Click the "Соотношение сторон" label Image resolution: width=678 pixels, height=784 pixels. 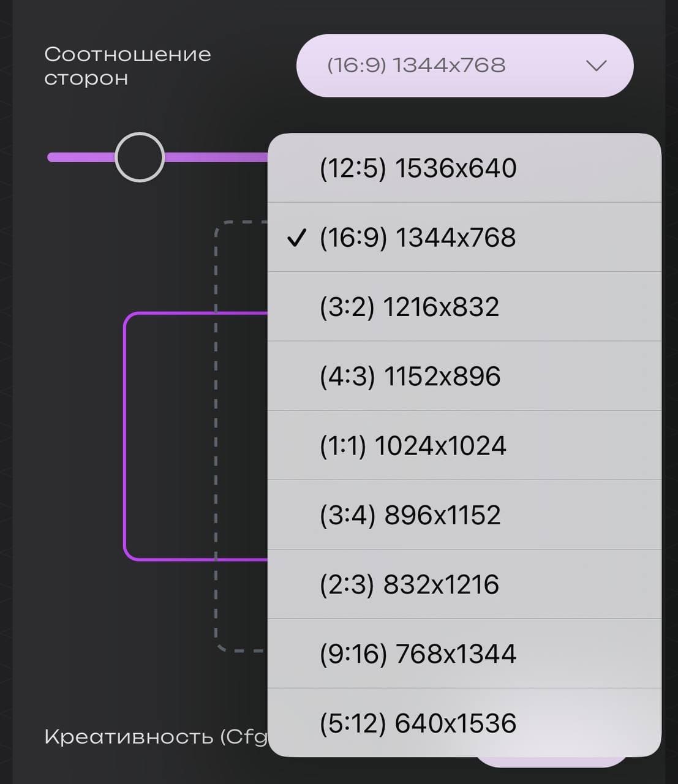pos(127,66)
